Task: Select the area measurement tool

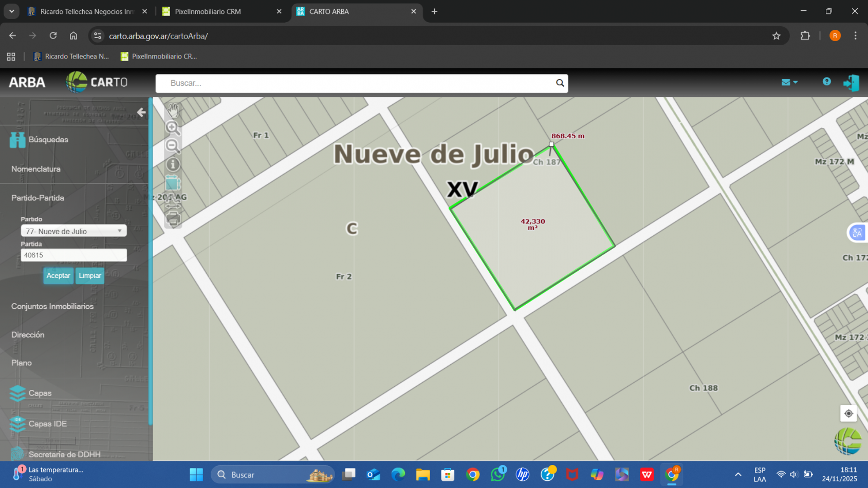Action: [x=173, y=182]
